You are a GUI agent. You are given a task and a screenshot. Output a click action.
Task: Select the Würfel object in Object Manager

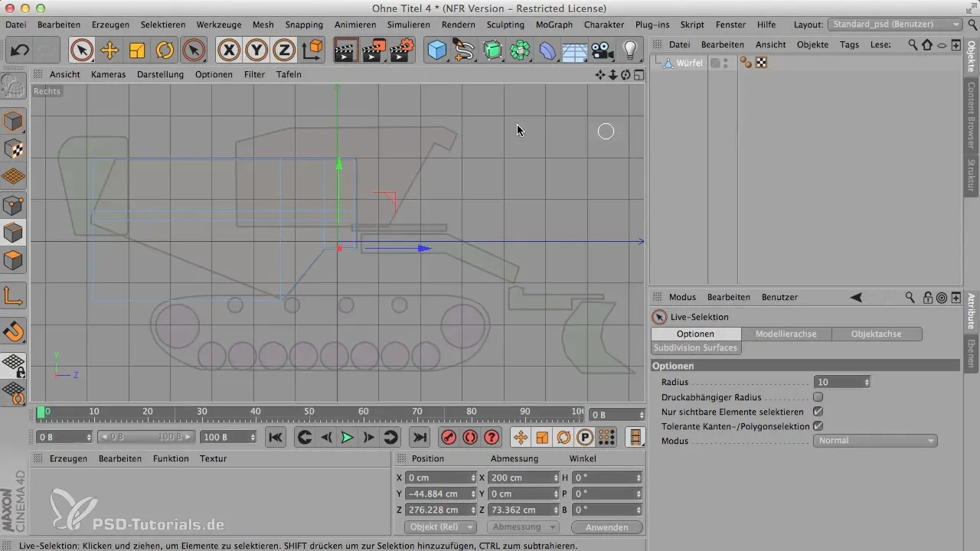(689, 63)
